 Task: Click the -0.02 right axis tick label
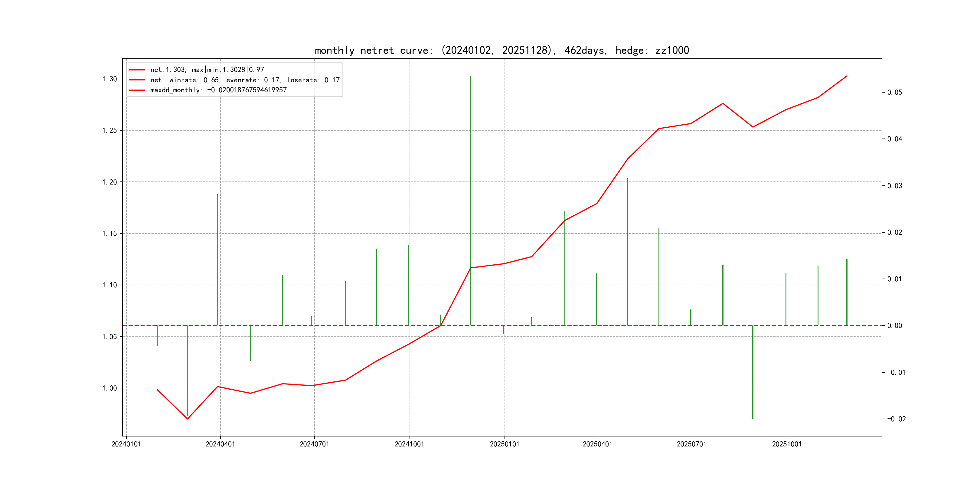(896, 419)
